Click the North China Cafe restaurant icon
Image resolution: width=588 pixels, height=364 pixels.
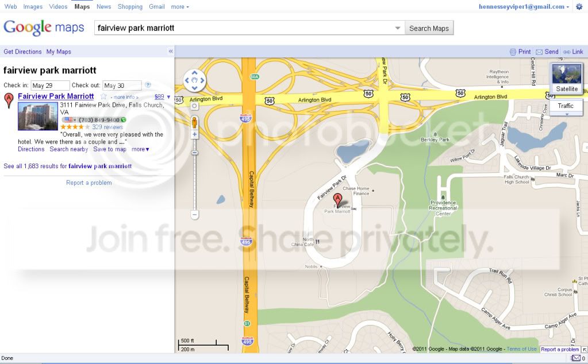click(x=317, y=242)
